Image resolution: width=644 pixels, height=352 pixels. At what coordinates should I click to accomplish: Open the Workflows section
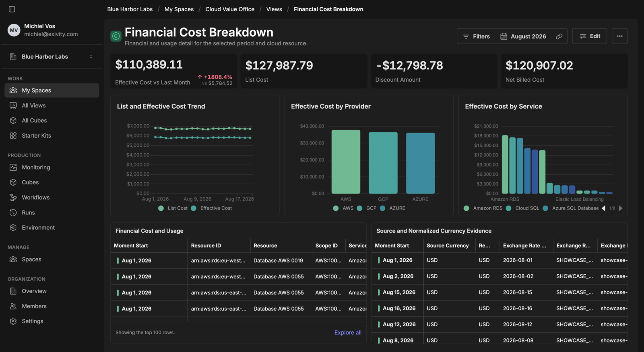52,198
